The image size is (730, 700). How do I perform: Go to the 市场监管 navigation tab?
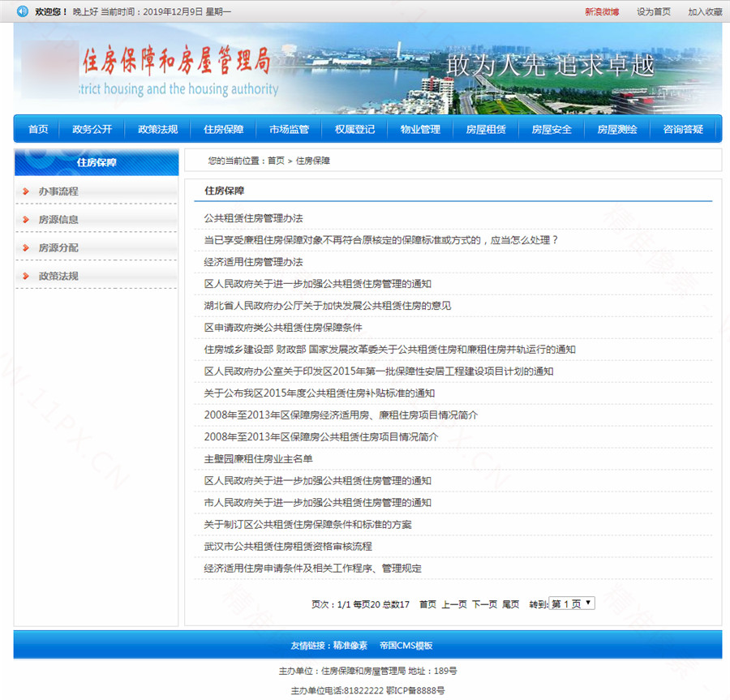(x=289, y=129)
